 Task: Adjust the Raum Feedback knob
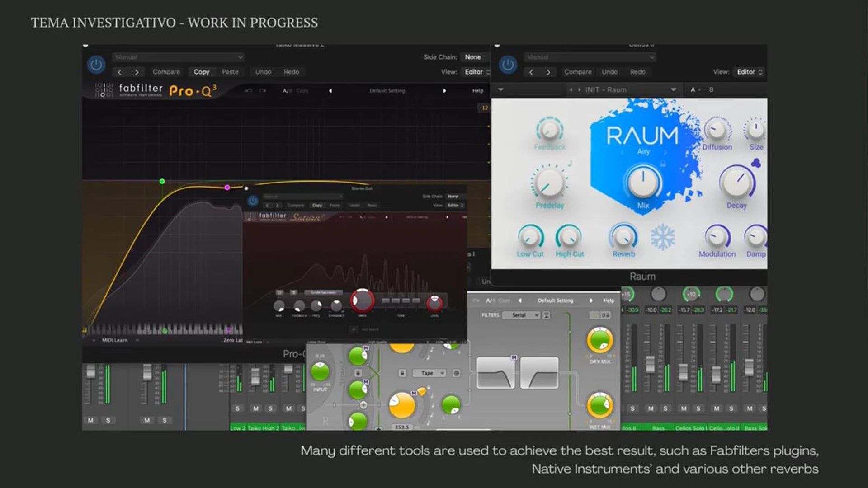click(549, 130)
